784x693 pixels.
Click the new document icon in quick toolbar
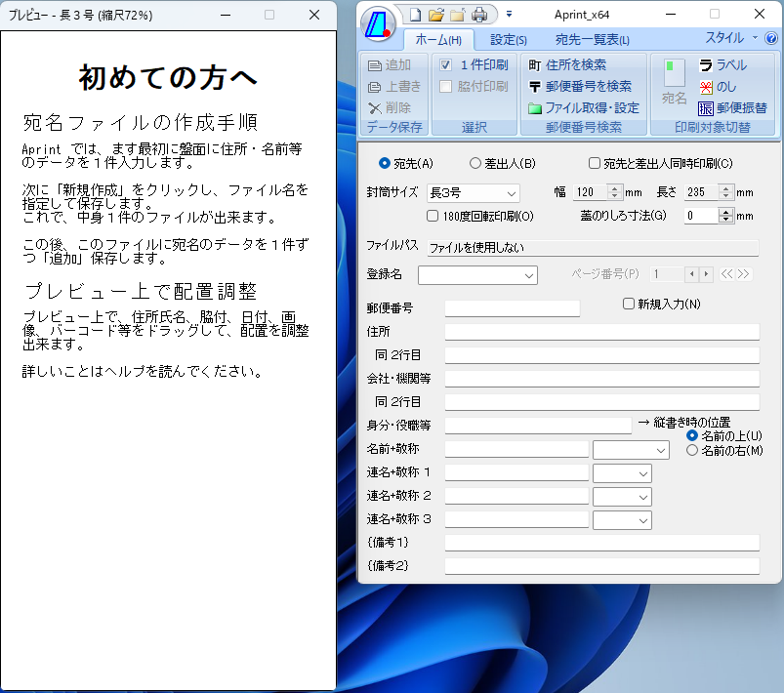(415, 15)
